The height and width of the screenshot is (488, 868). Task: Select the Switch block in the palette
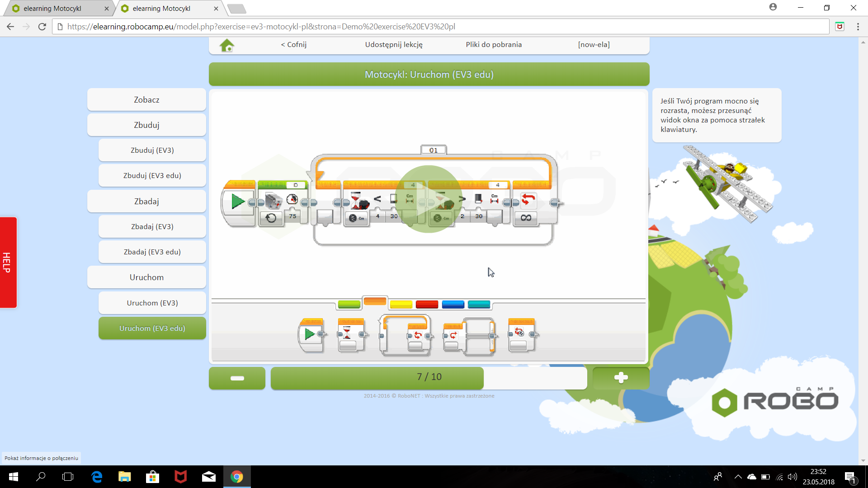tap(470, 336)
